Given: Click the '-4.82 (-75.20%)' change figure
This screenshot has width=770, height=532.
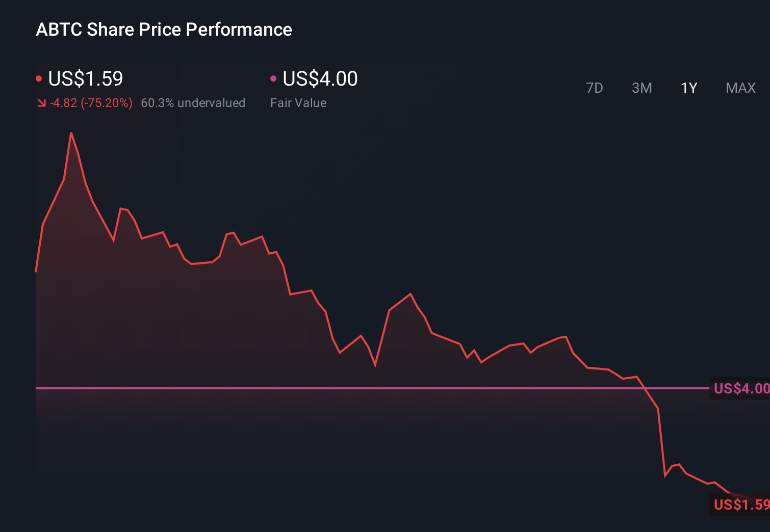Looking at the screenshot, I should pos(91,103).
